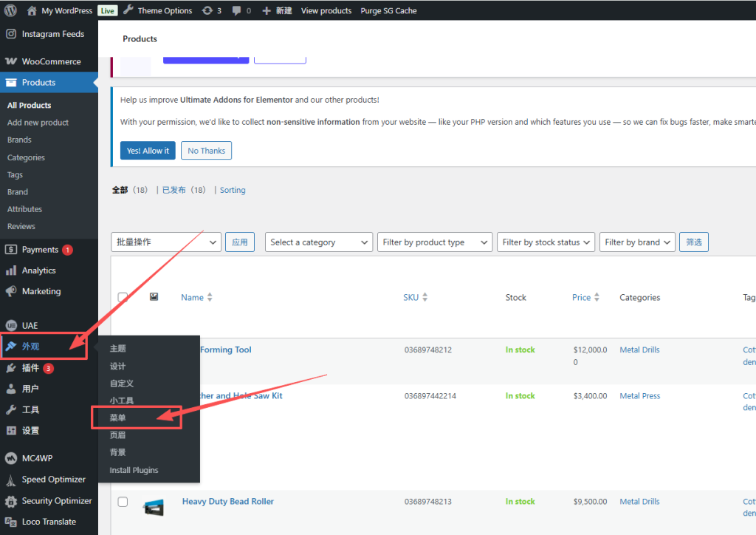Sort products by the image column icon
756x535 pixels.
click(154, 297)
